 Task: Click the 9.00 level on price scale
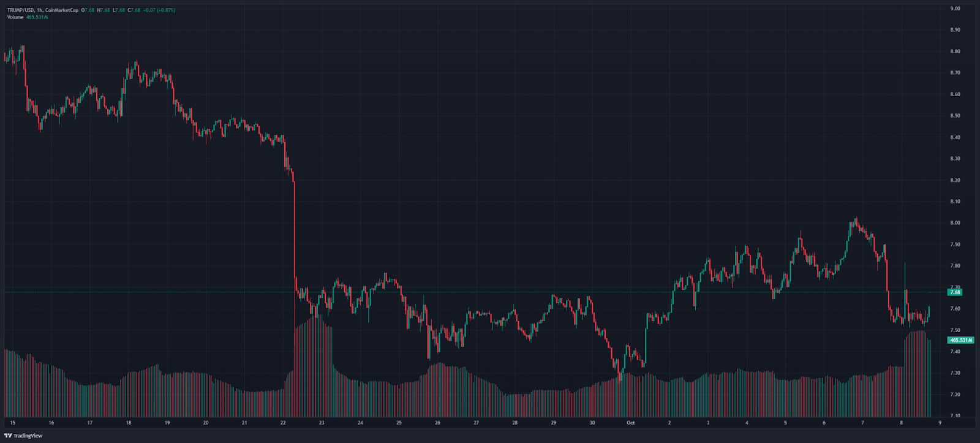click(x=955, y=9)
